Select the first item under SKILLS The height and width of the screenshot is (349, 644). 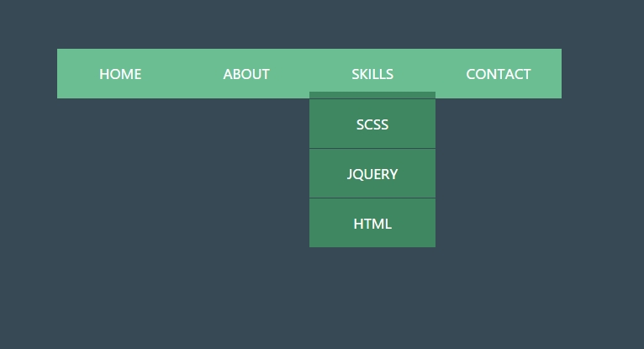372,124
